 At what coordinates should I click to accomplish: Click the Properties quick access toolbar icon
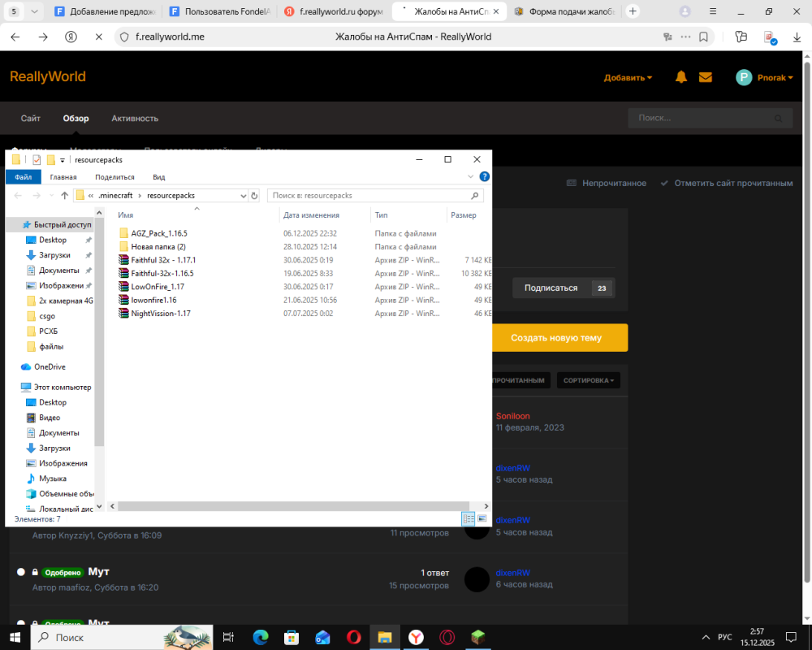click(37, 159)
